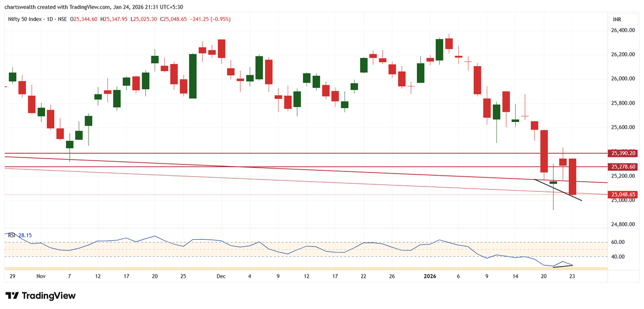644x309 pixels.
Task: Click the high value H25,347.95
Action: pos(113,19)
